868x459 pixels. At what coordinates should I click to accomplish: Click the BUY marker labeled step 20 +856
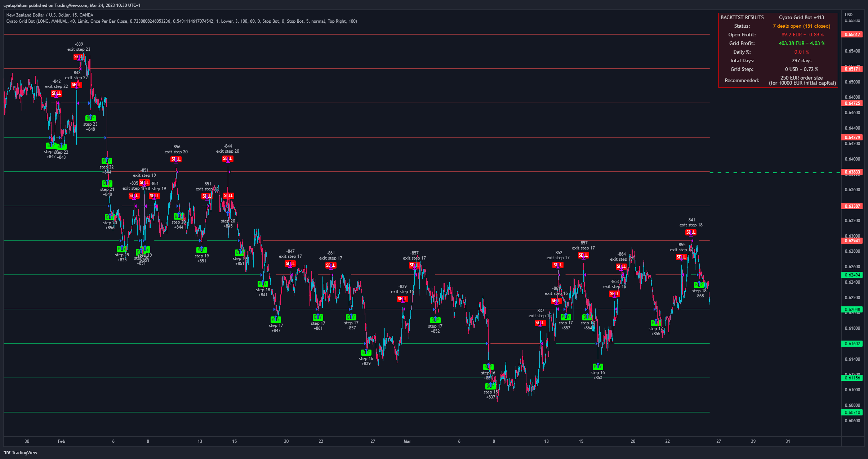(x=110, y=217)
